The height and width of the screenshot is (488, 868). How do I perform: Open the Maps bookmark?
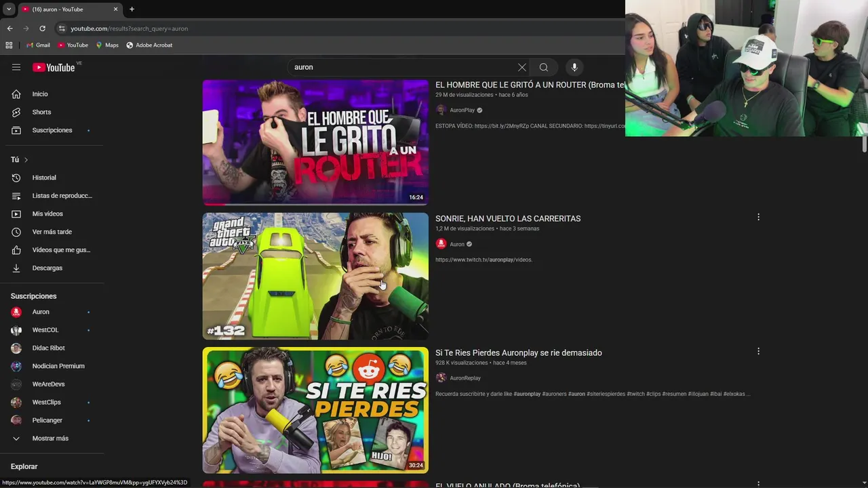click(x=107, y=45)
